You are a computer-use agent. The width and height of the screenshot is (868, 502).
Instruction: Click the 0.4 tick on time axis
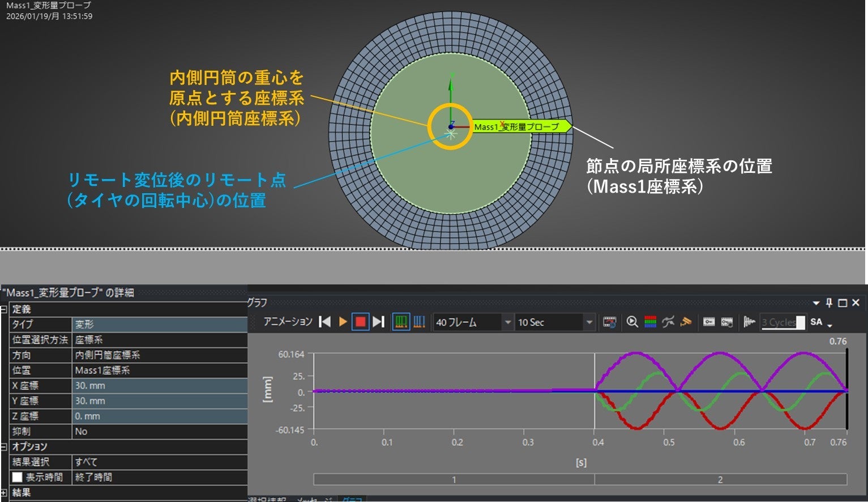coord(598,442)
